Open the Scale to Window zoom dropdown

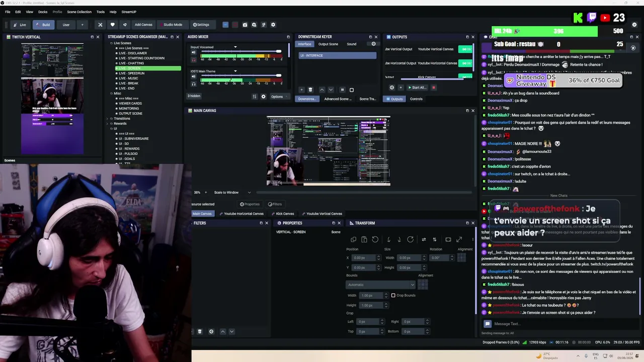[232, 193]
